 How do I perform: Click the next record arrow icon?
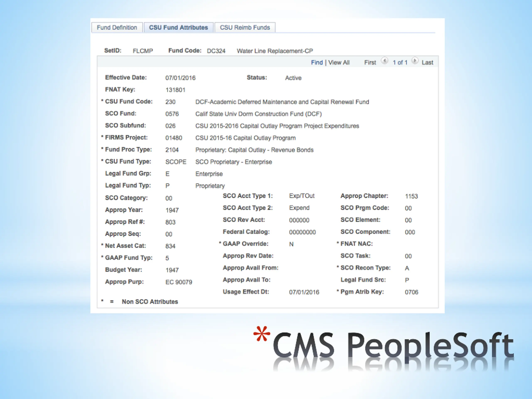click(x=415, y=61)
